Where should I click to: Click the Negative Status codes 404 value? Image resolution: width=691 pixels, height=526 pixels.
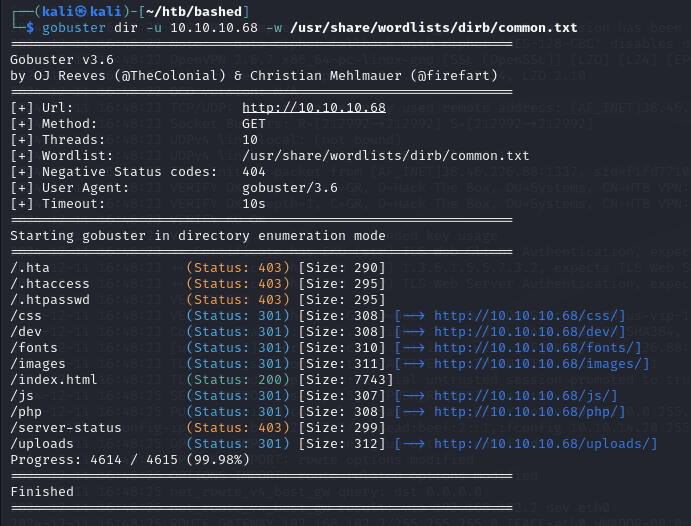pyautogui.click(x=254, y=171)
